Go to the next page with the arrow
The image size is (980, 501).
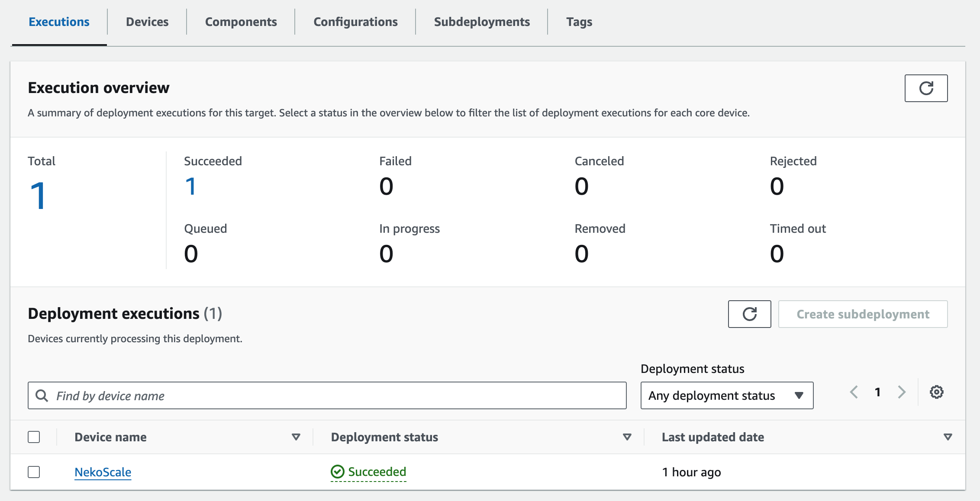coord(902,392)
